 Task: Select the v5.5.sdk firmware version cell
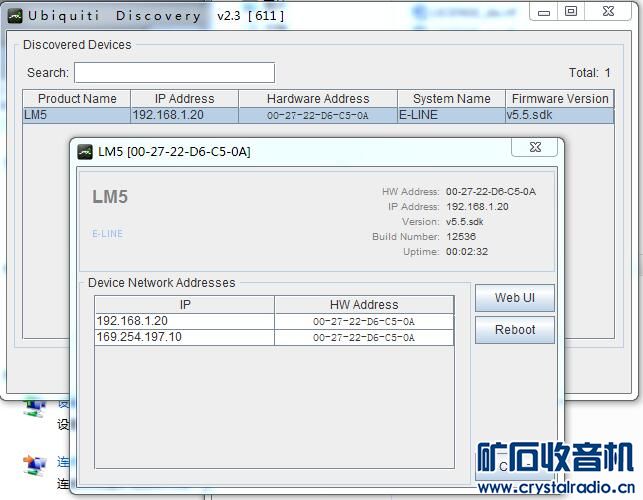click(560, 115)
